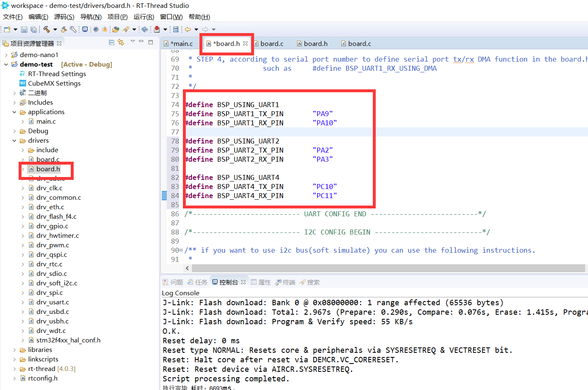Open CubeMX Settings in the project tree
Image resolution: width=588 pixels, height=390 pixels.
(x=50, y=84)
